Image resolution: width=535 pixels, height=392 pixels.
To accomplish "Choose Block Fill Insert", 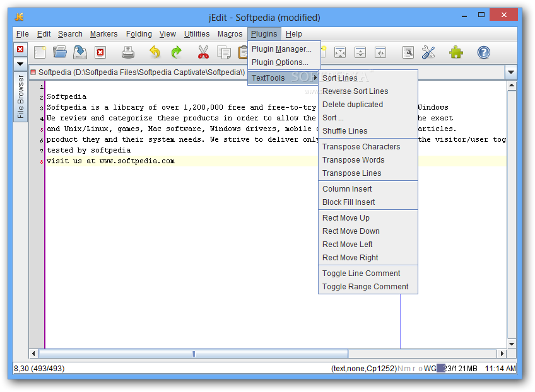I will [x=368, y=202].
